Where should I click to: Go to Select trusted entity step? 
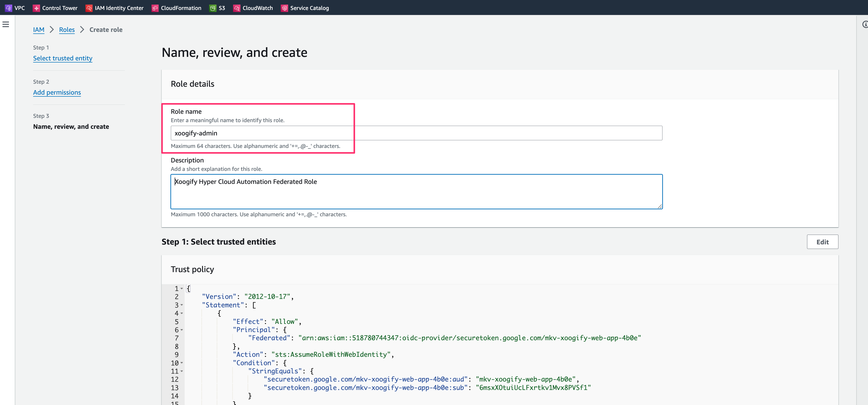click(x=63, y=58)
